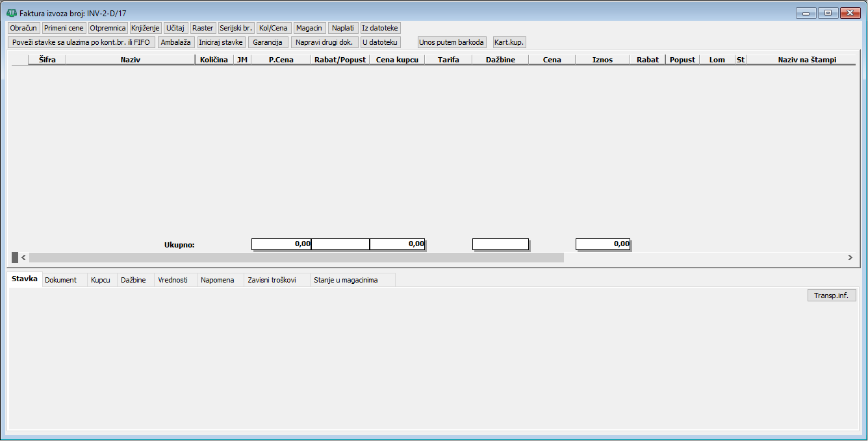Click the Otpremnica button
The width and height of the screenshot is (868, 441).
(x=108, y=28)
